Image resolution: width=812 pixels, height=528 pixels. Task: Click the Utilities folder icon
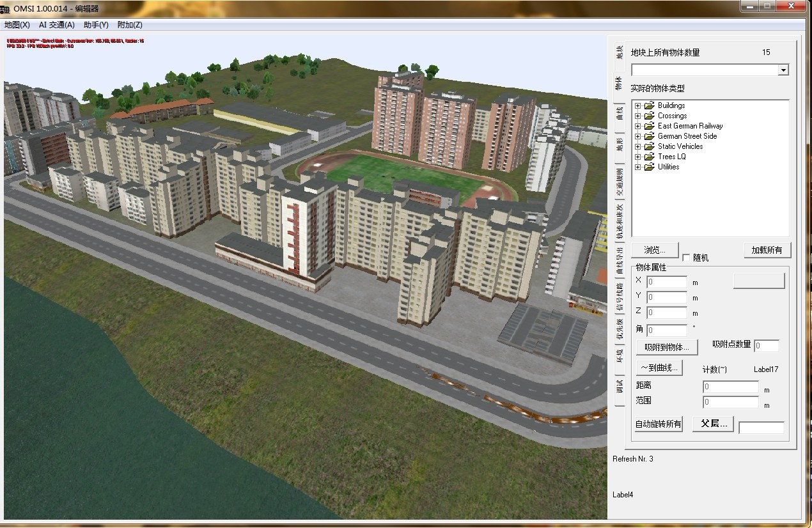[x=650, y=167]
